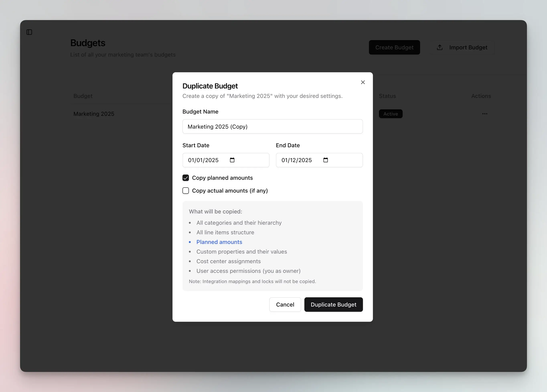Close the Duplicate Budget dialog
This screenshot has height=392, width=547.
[x=363, y=82]
